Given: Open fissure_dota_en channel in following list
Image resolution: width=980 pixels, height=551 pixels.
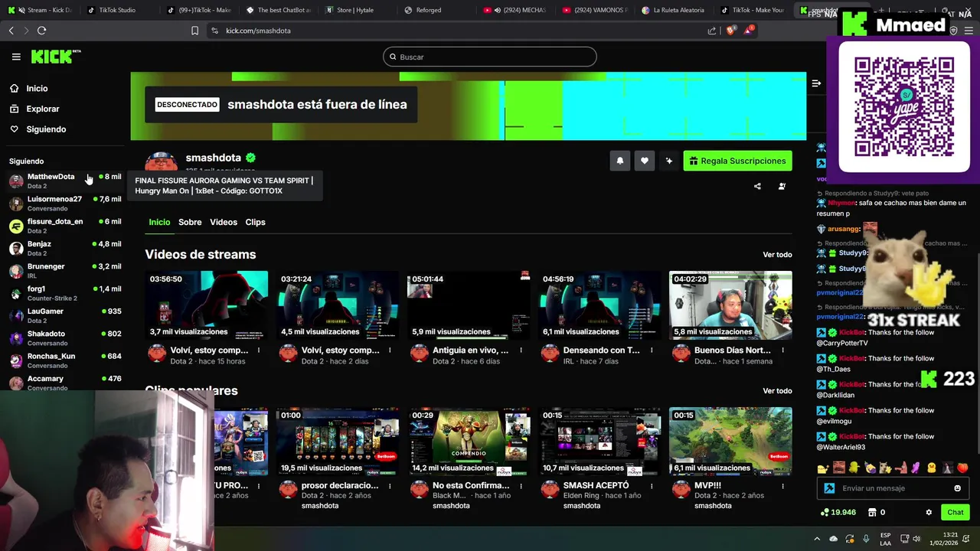Looking at the screenshot, I should 65,226.
